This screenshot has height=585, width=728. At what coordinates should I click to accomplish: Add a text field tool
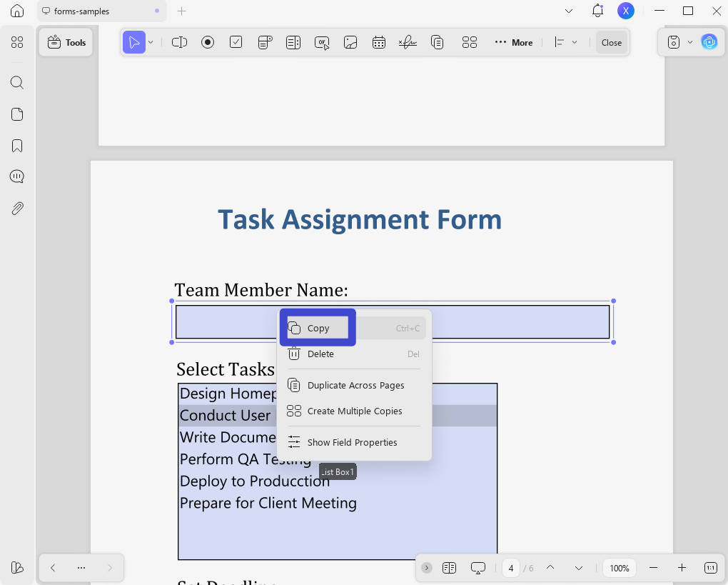(x=179, y=42)
